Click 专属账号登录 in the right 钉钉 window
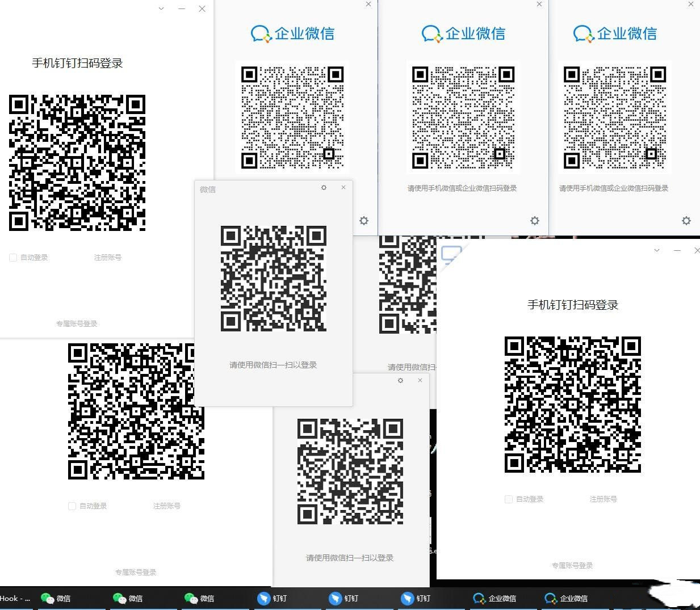Viewport: 700px width, 610px height. tap(572, 565)
